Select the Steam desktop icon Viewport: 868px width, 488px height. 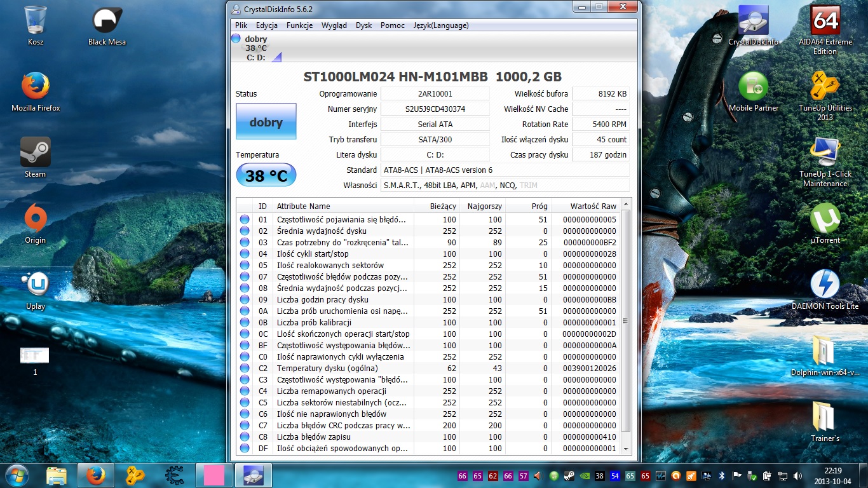pos(36,158)
